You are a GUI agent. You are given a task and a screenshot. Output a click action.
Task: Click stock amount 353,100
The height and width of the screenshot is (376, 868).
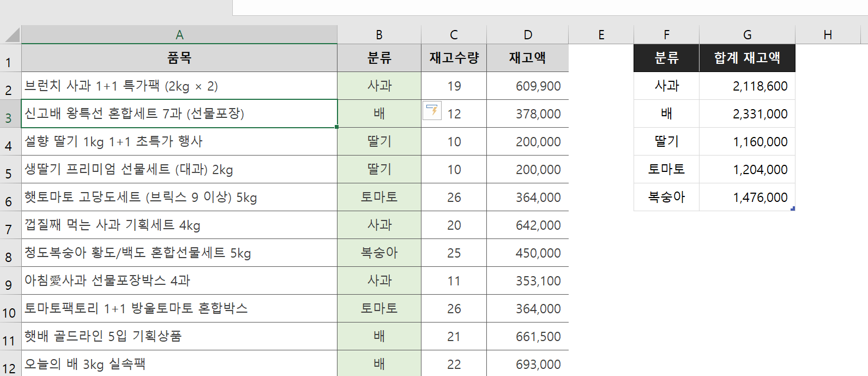[x=528, y=280]
